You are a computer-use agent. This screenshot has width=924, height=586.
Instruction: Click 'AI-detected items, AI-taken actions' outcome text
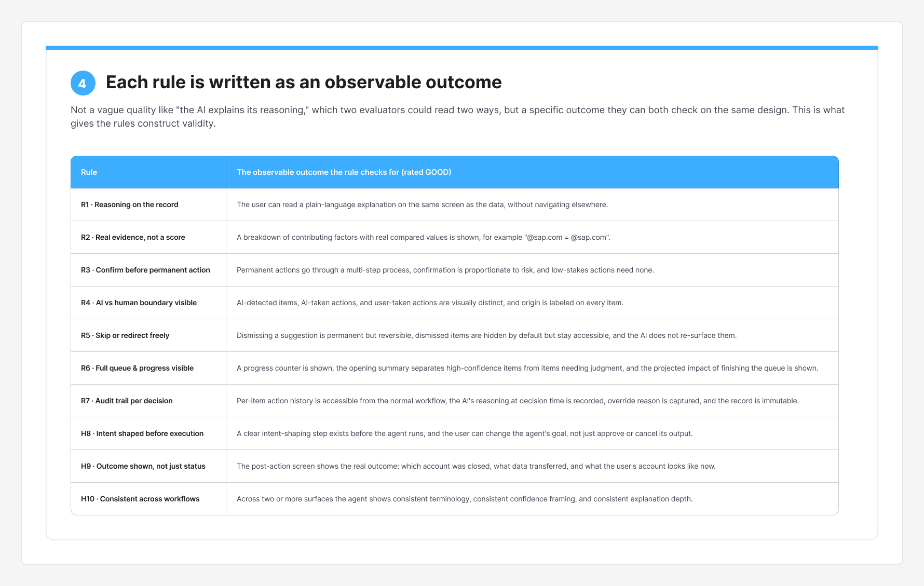point(430,303)
